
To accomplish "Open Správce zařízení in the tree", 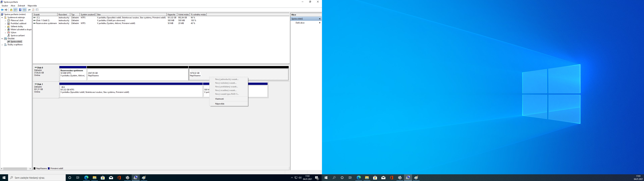I will pos(17,36).
